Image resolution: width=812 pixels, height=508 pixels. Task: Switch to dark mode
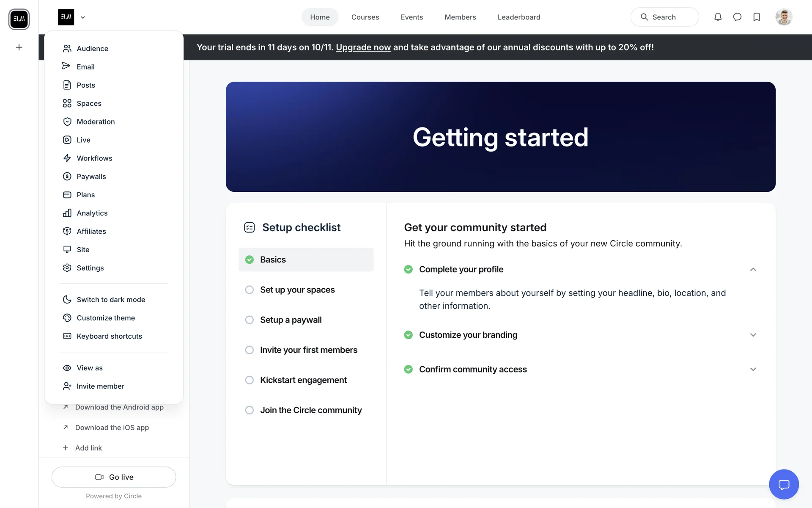coord(111,300)
